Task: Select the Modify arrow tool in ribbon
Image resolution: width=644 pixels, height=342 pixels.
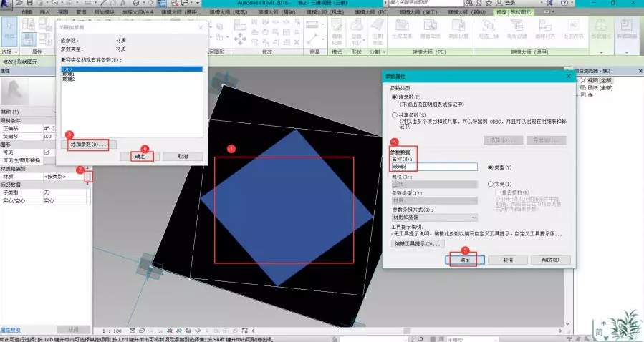Action: coord(10,31)
